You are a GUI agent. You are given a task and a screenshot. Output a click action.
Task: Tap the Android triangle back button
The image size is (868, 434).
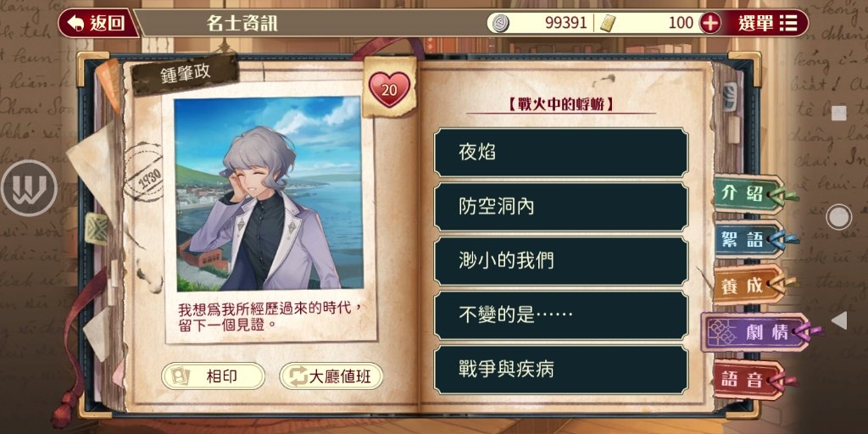[839, 320]
